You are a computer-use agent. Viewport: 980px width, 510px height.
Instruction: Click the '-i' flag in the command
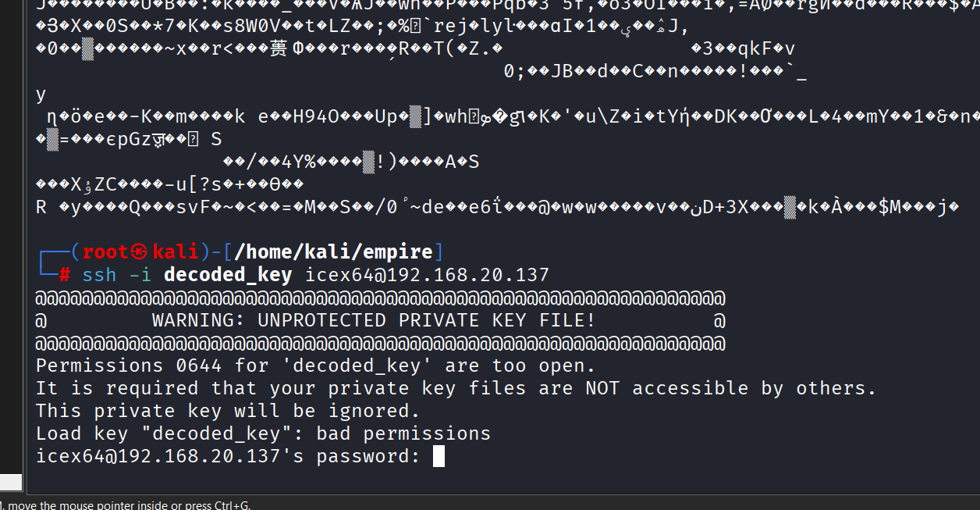(140, 275)
